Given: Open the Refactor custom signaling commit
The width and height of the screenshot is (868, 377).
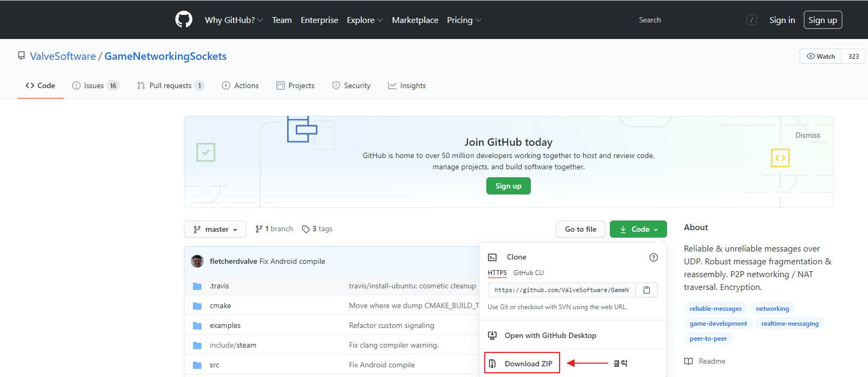Looking at the screenshot, I should [391, 325].
